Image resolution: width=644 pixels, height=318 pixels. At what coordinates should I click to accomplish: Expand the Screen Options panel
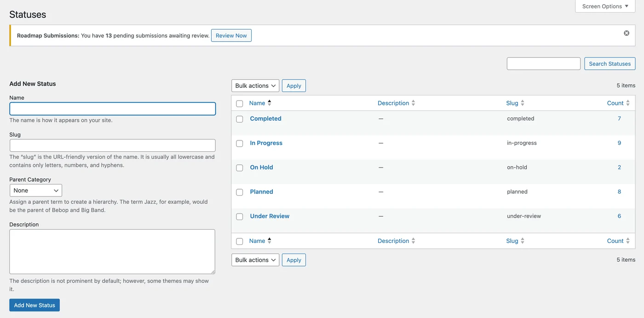pyautogui.click(x=605, y=6)
